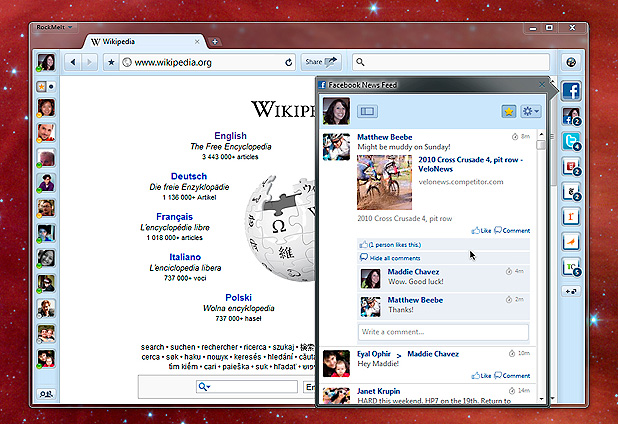Click the Write a comment field

point(443,332)
